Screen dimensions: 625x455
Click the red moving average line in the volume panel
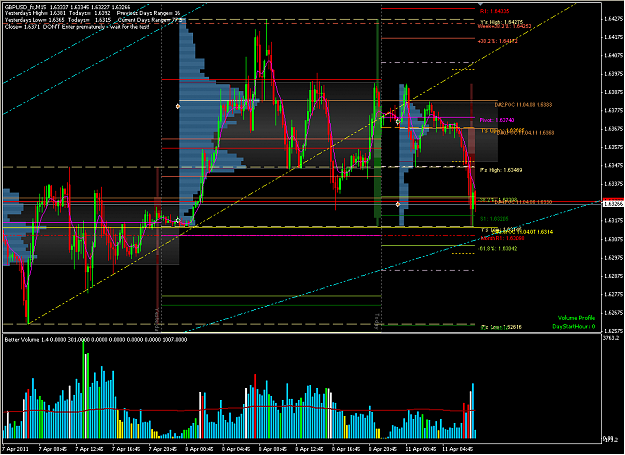(x=239, y=407)
